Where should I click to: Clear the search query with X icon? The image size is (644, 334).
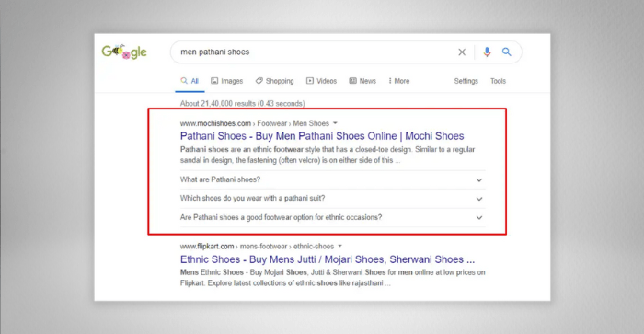pyautogui.click(x=462, y=52)
